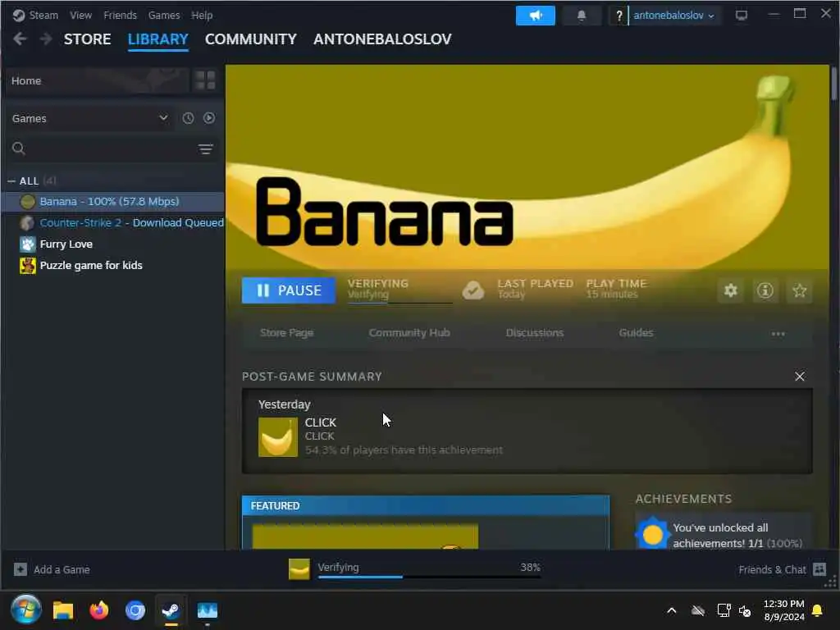Click the Furry Love paw icon
The height and width of the screenshot is (630, 840).
click(x=27, y=244)
